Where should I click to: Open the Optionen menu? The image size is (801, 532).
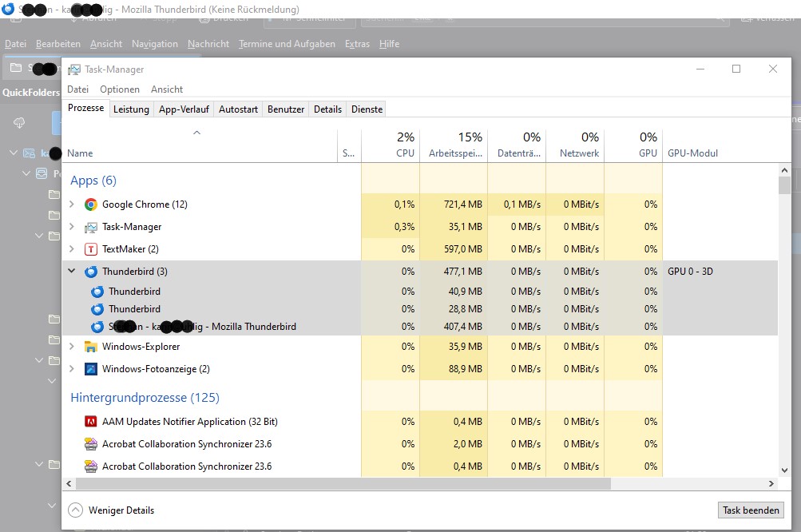click(x=120, y=89)
